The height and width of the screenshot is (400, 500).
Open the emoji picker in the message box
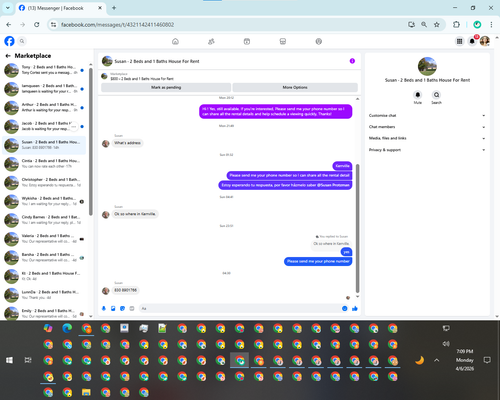pyautogui.click(x=345, y=308)
